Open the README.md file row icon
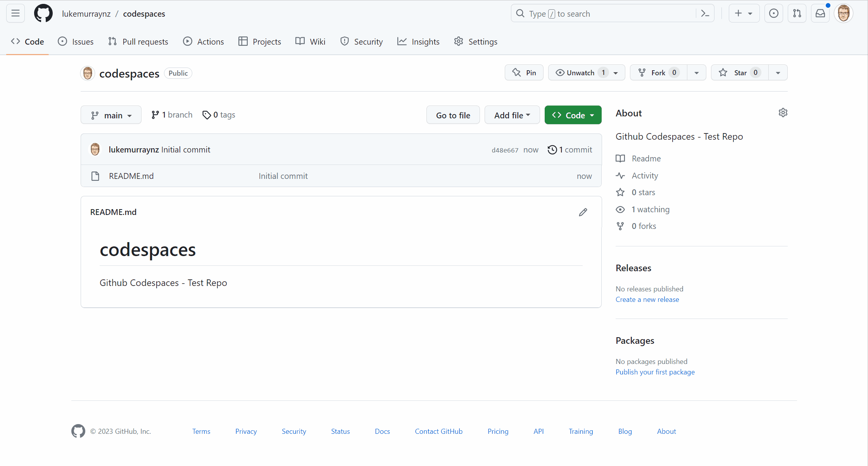Viewport: 868px width, 466px height. [95, 176]
